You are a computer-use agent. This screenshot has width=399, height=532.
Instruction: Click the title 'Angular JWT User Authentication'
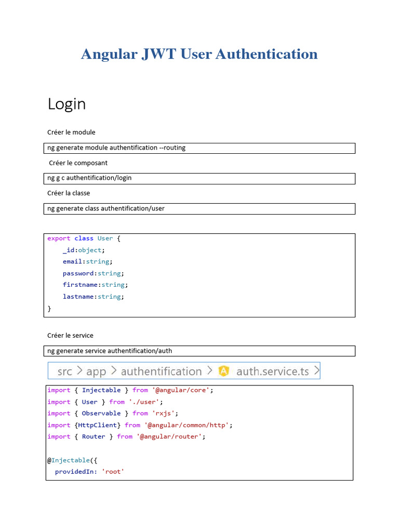click(199, 54)
